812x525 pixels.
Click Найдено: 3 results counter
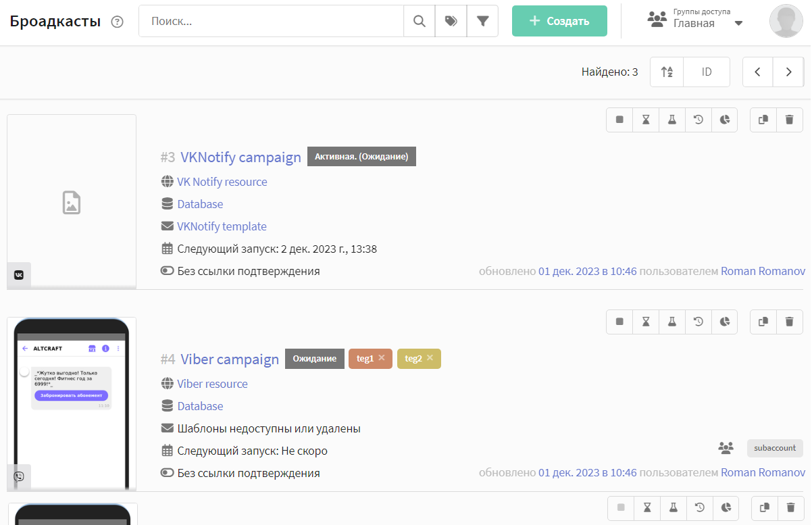610,72
